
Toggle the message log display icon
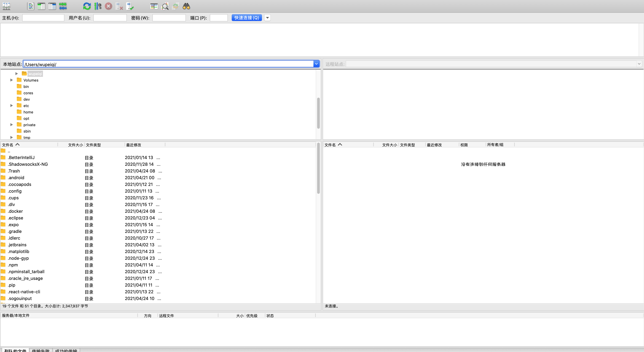pos(31,6)
